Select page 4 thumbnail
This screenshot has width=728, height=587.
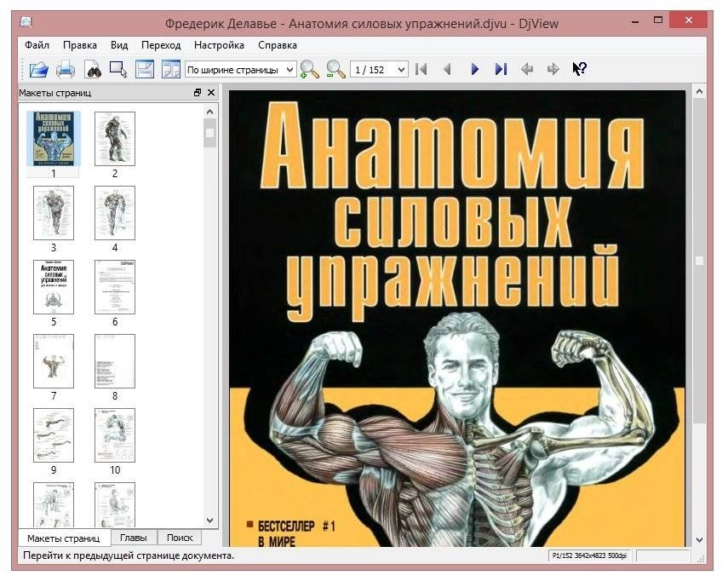coord(115,213)
